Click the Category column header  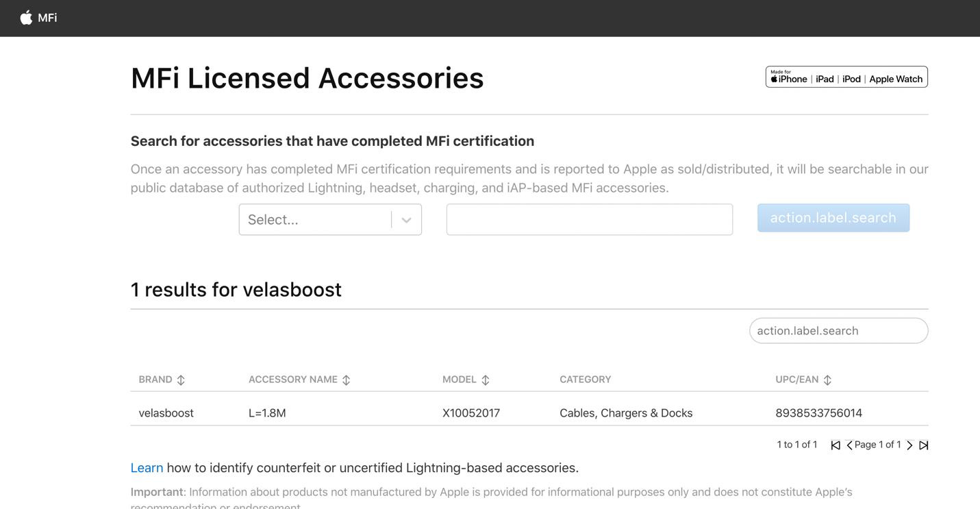[585, 380]
